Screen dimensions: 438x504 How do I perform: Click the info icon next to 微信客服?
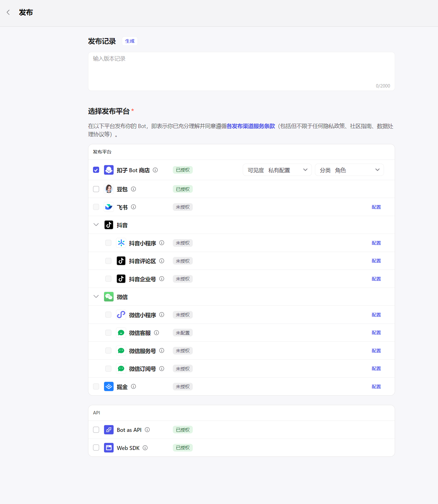point(157,333)
